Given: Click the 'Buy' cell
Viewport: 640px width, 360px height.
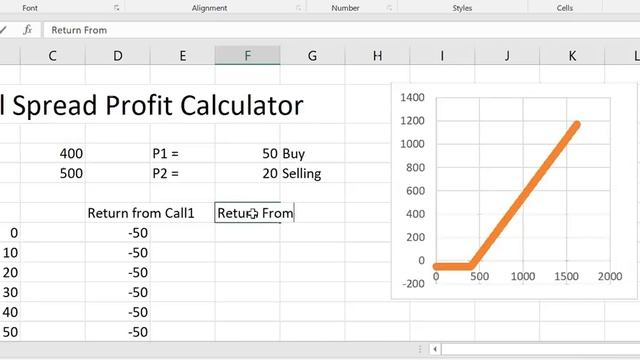Looking at the screenshot, I should click(312, 153).
